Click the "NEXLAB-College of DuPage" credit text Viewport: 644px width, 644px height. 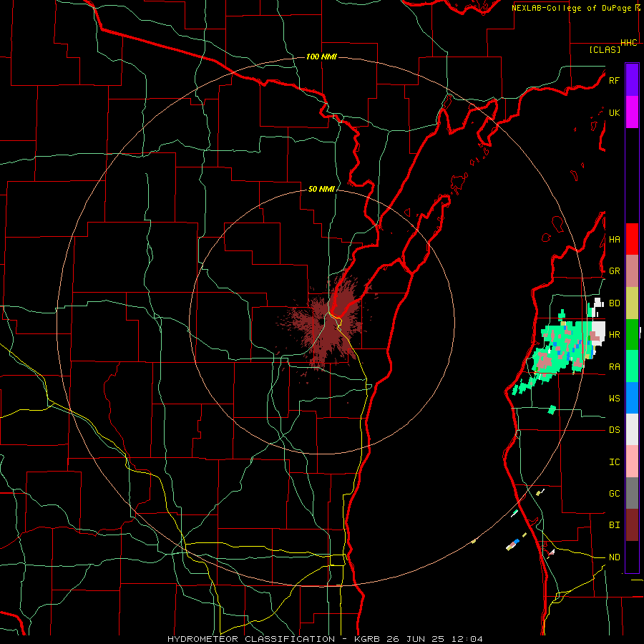pos(572,8)
